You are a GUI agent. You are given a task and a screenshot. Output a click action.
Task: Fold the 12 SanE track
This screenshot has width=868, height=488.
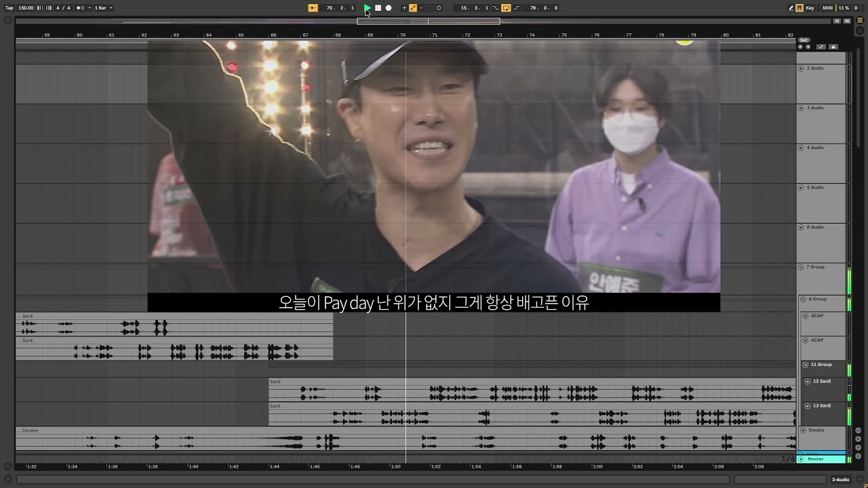pyautogui.click(x=808, y=382)
